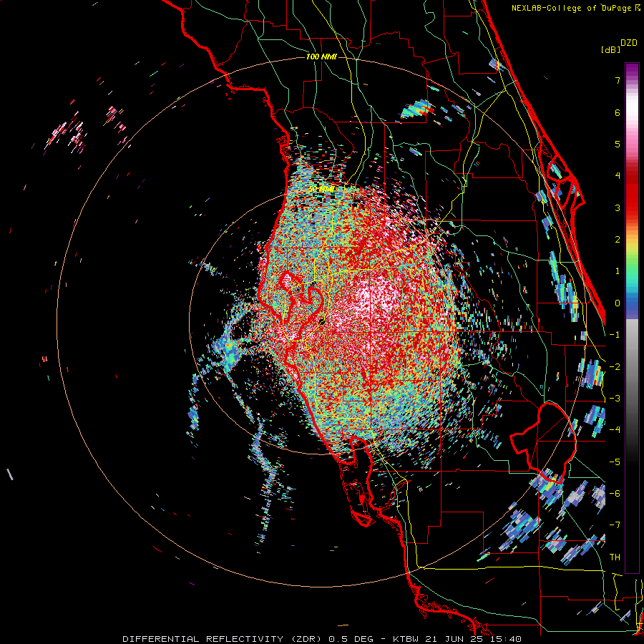Screen dimensions: 644x644
Task: Click the 100 NMI range ring label
Action: click(x=321, y=57)
